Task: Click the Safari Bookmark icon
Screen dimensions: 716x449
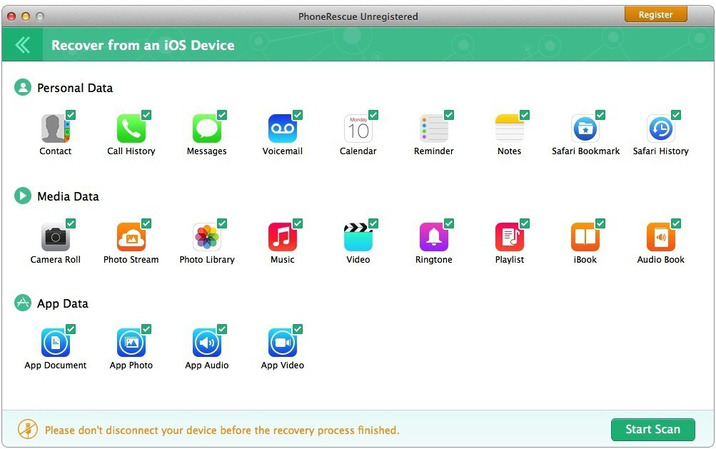Action: click(x=585, y=129)
